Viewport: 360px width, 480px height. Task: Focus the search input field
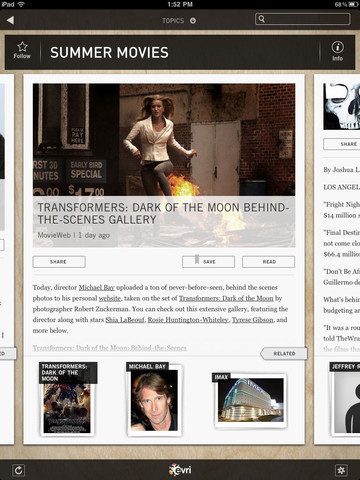point(303,19)
